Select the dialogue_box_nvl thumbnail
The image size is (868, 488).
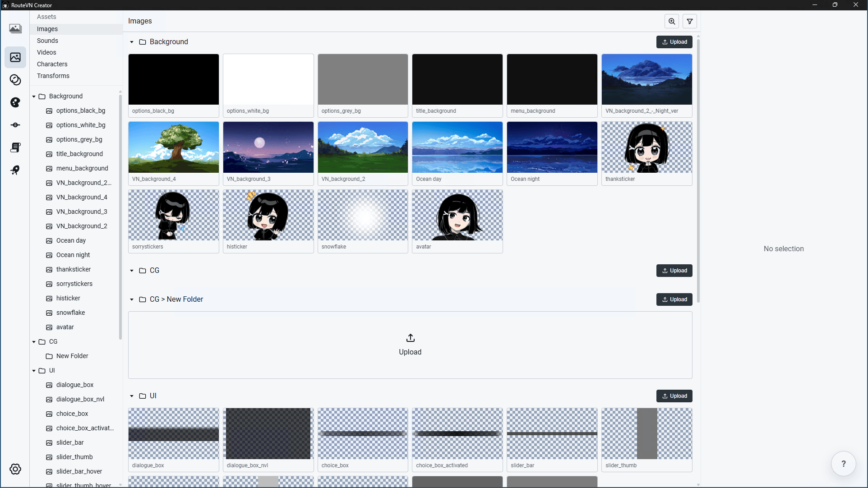268,440
